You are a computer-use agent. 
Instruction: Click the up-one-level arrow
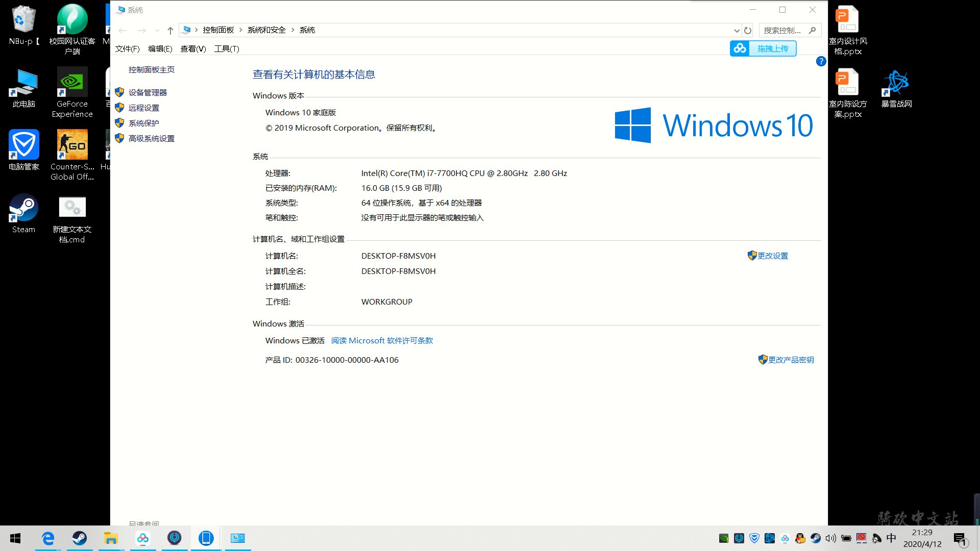tap(170, 30)
